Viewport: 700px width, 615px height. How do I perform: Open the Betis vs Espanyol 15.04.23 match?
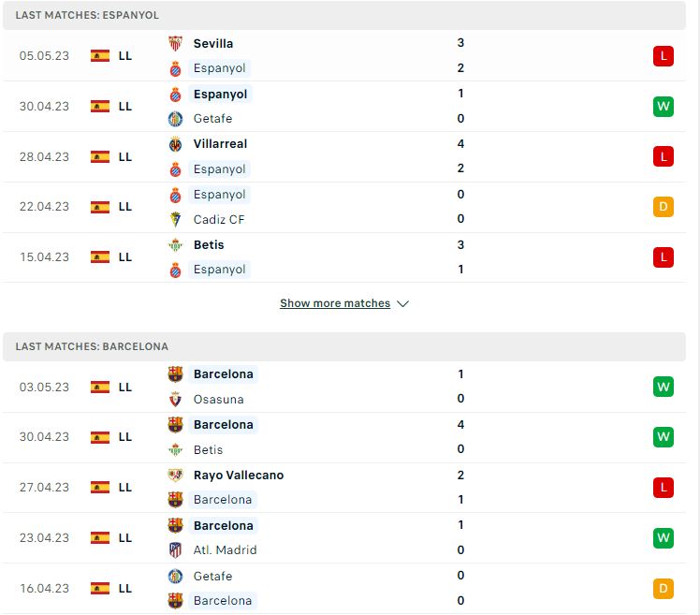[x=344, y=257]
